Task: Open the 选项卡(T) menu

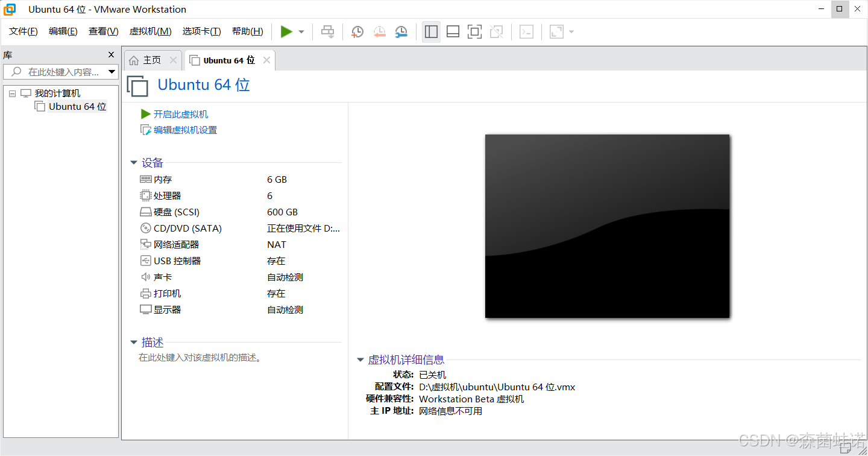Action: tap(202, 31)
